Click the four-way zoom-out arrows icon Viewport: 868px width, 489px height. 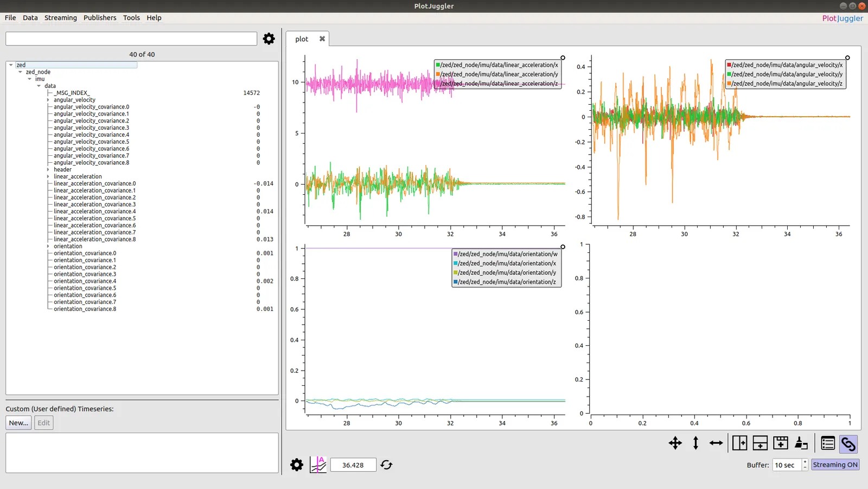point(675,443)
